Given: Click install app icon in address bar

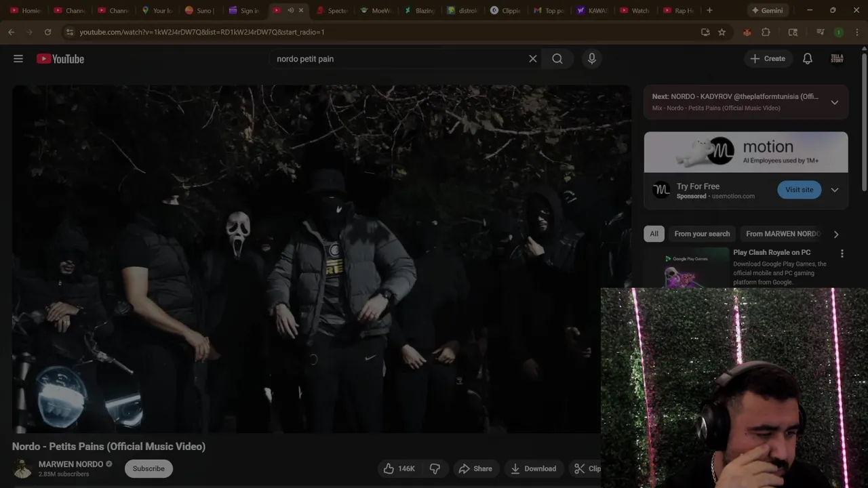Looking at the screenshot, I should click(x=705, y=32).
